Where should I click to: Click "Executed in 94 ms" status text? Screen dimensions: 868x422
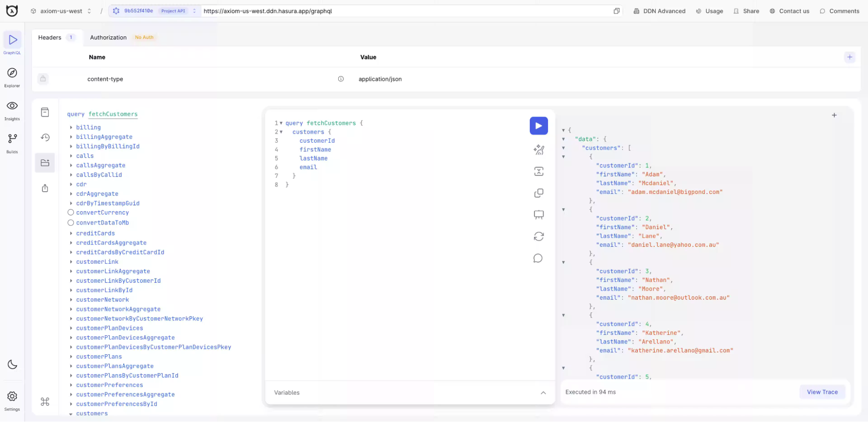(591, 392)
